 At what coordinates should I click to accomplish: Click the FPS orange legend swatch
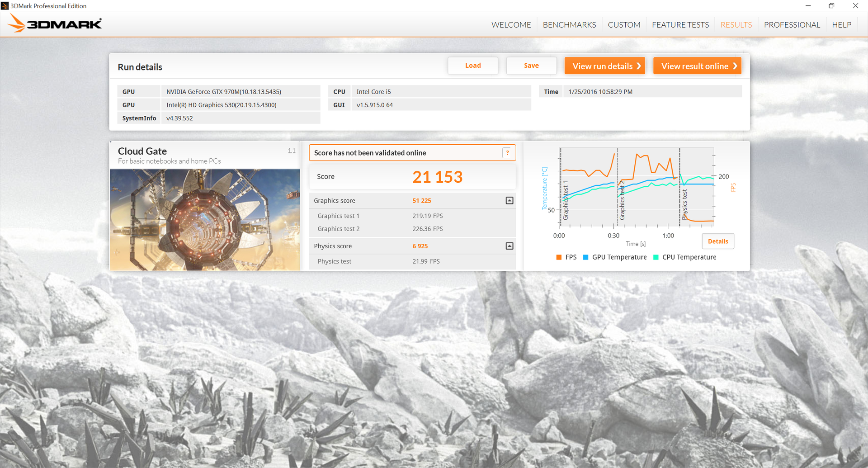point(559,257)
